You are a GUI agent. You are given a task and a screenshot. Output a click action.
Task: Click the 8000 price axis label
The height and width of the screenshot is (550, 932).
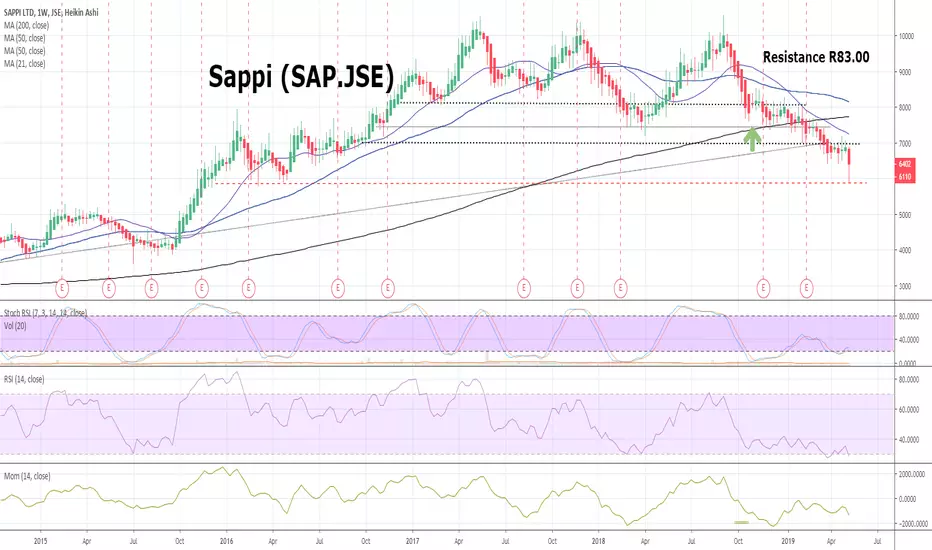click(905, 108)
